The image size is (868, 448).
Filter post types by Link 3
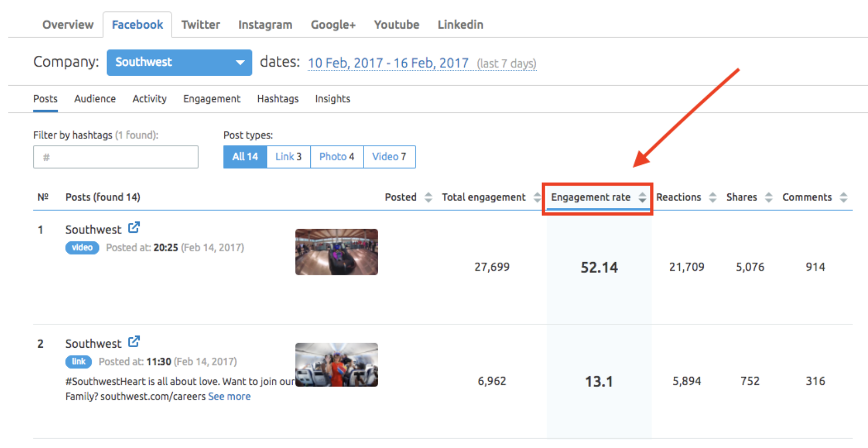288,157
